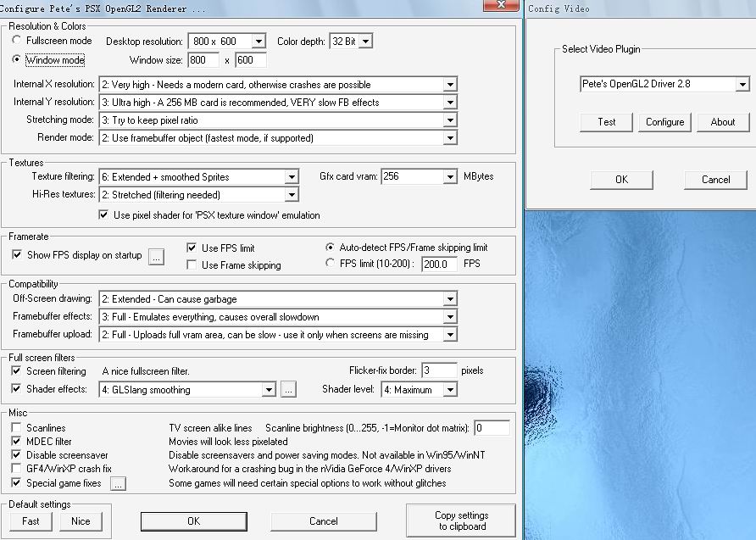Close the renderer configuration window
Image resolution: width=756 pixels, height=540 pixels.
[501, 5]
